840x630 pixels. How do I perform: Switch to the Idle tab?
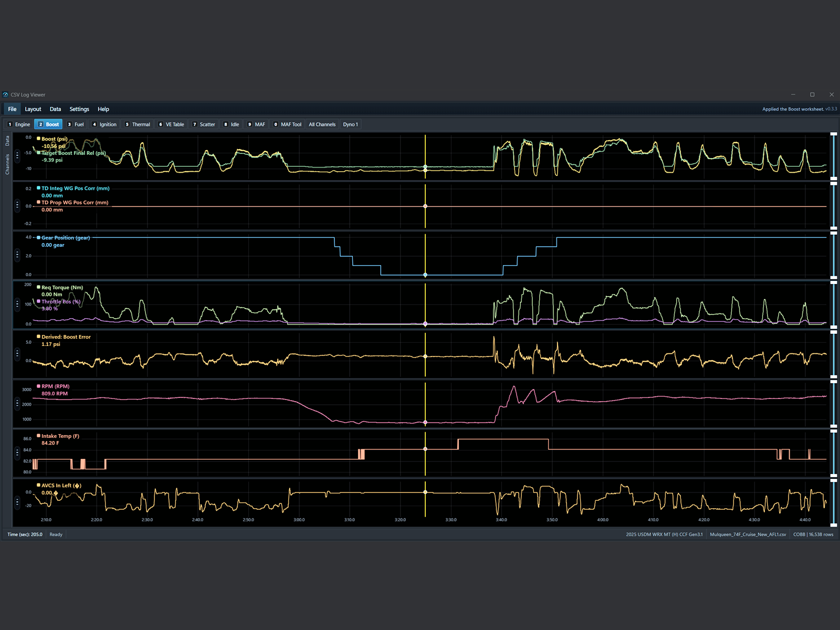pyautogui.click(x=232, y=124)
